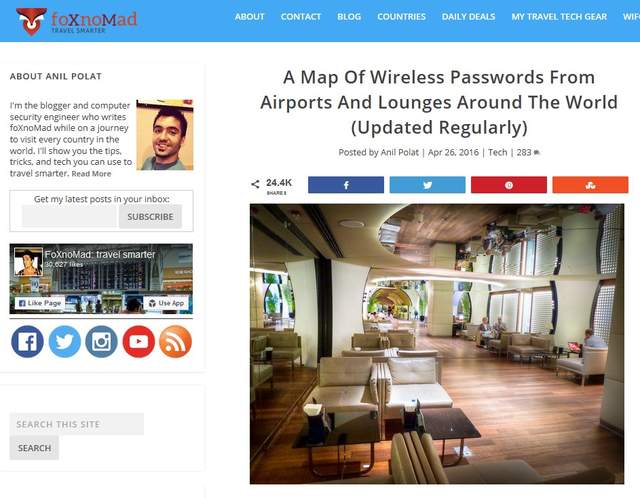
Task: Open the Facebook round social icon
Action: (x=27, y=342)
